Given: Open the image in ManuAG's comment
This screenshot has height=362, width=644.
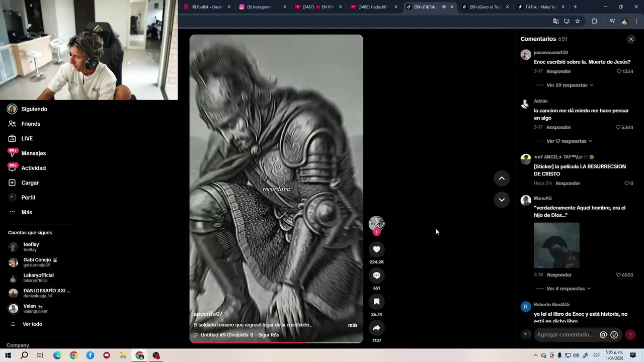Looking at the screenshot, I should (556, 245).
